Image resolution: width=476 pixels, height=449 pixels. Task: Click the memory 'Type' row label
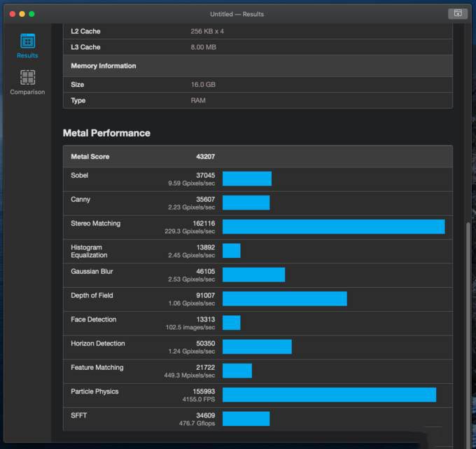[78, 101]
